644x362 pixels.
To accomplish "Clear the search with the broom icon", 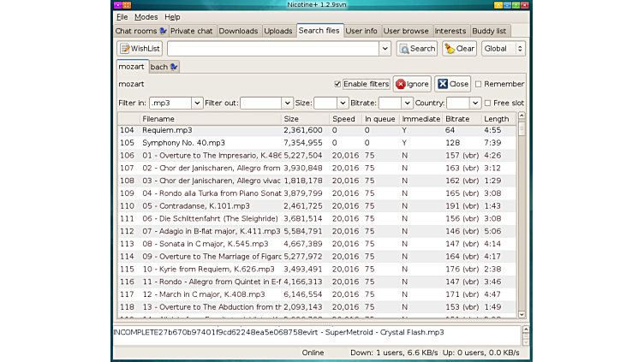I will pyautogui.click(x=460, y=49).
